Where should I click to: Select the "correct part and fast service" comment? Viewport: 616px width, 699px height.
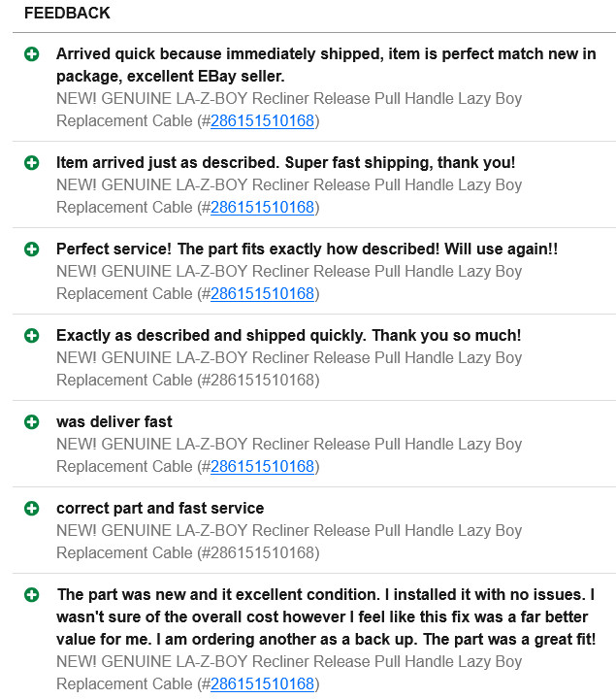160,508
